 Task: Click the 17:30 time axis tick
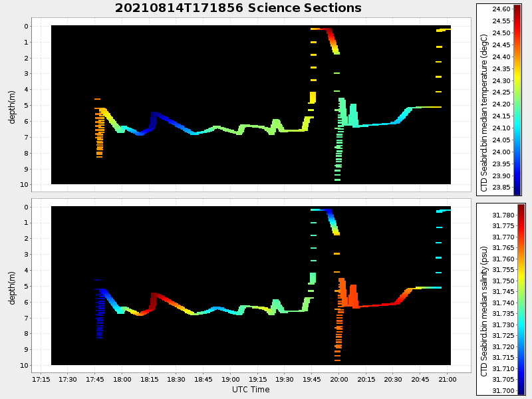(68, 379)
